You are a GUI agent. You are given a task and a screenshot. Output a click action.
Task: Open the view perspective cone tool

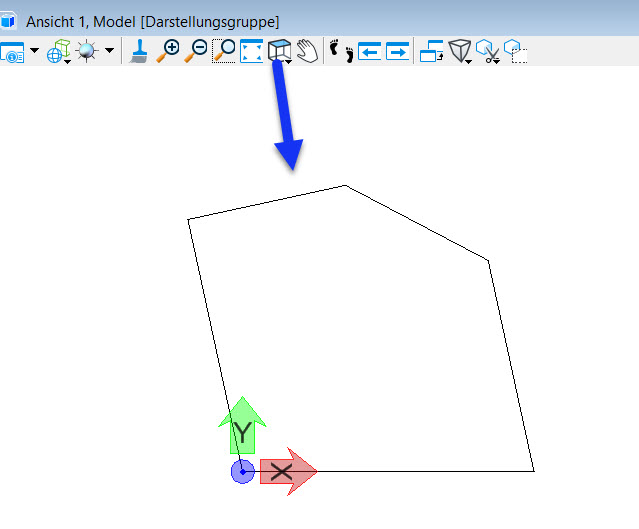pos(460,51)
